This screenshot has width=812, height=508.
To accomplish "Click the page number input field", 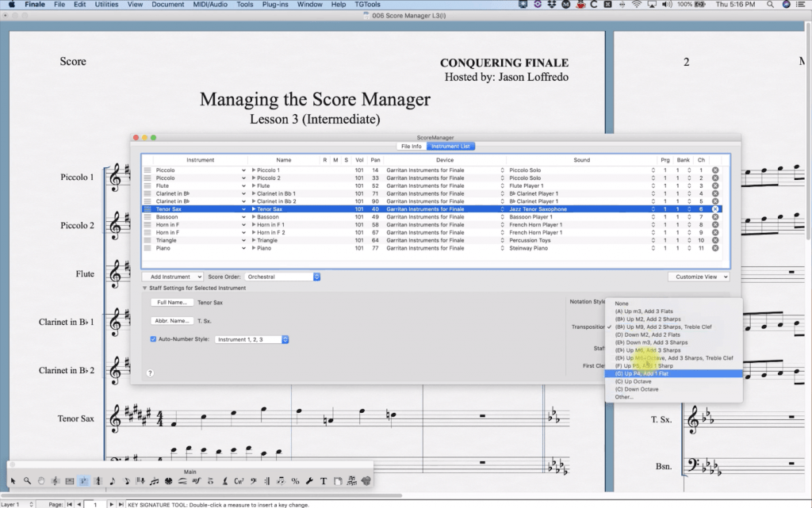I will [x=95, y=504].
